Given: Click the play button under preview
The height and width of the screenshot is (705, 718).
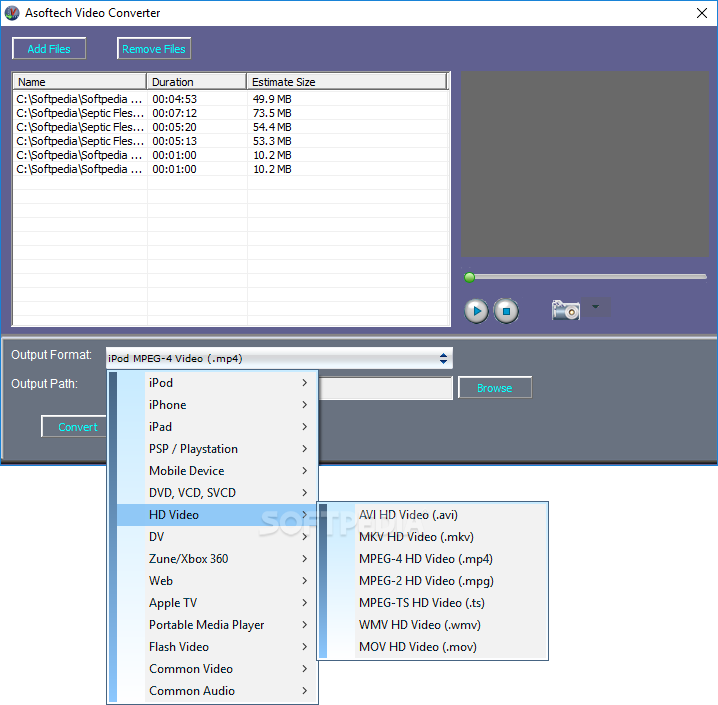Looking at the screenshot, I should (x=476, y=311).
